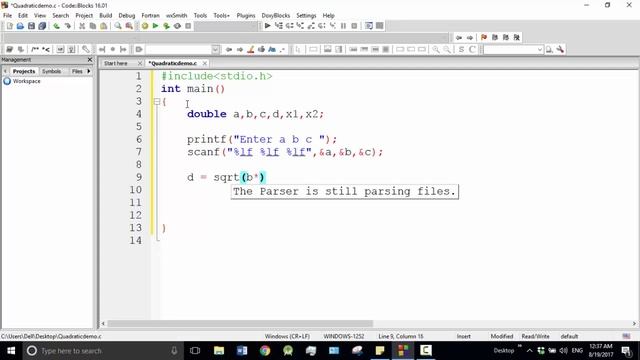Click the Build and run icon
Image resolution: width=640 pixels, height=360 pixels.
click(x=166, y=26)
